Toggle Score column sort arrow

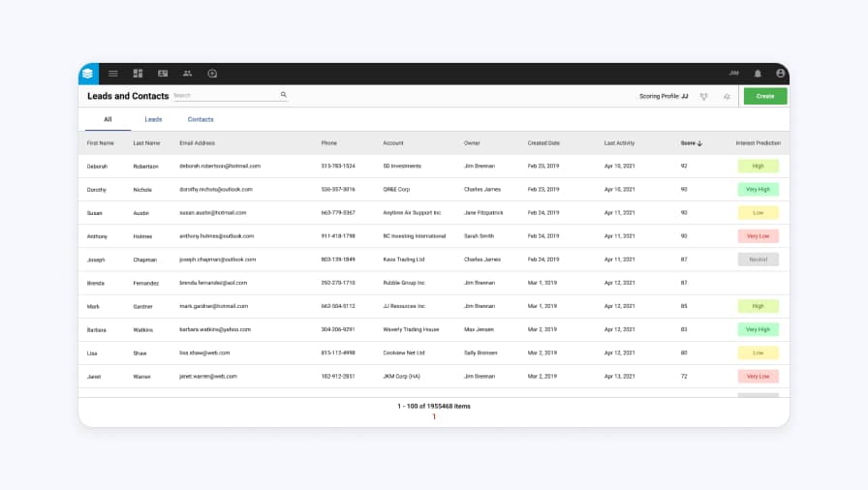point(699,143)
